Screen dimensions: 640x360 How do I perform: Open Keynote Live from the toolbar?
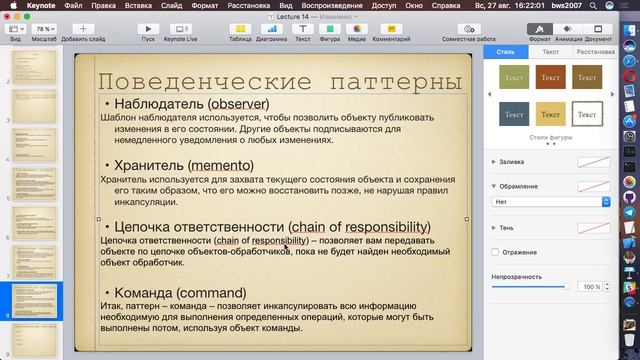point(180,29)
